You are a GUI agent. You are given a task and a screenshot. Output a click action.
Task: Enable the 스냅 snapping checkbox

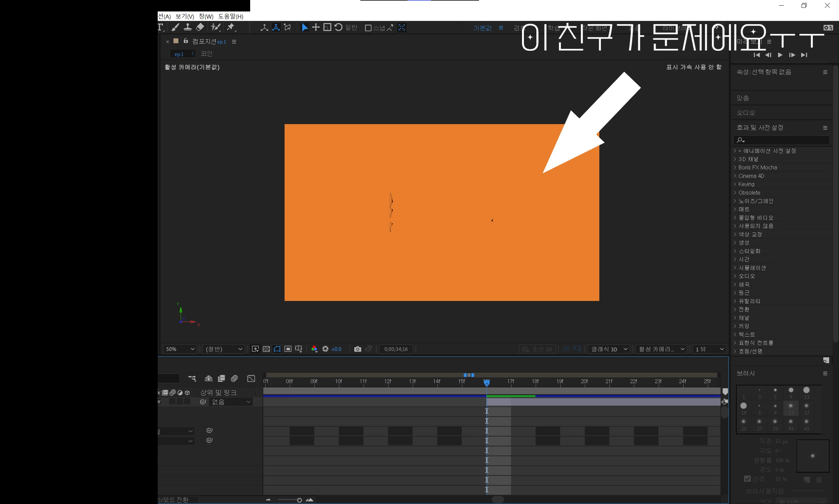click(368, 28)
